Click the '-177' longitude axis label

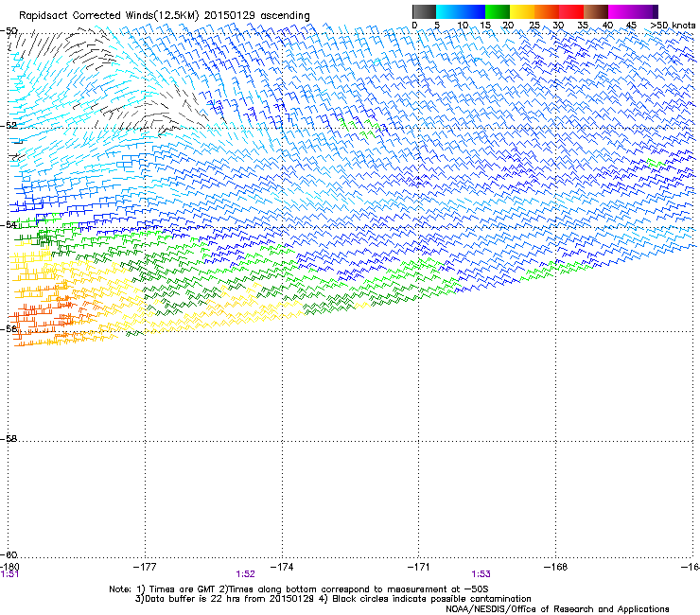145,567
